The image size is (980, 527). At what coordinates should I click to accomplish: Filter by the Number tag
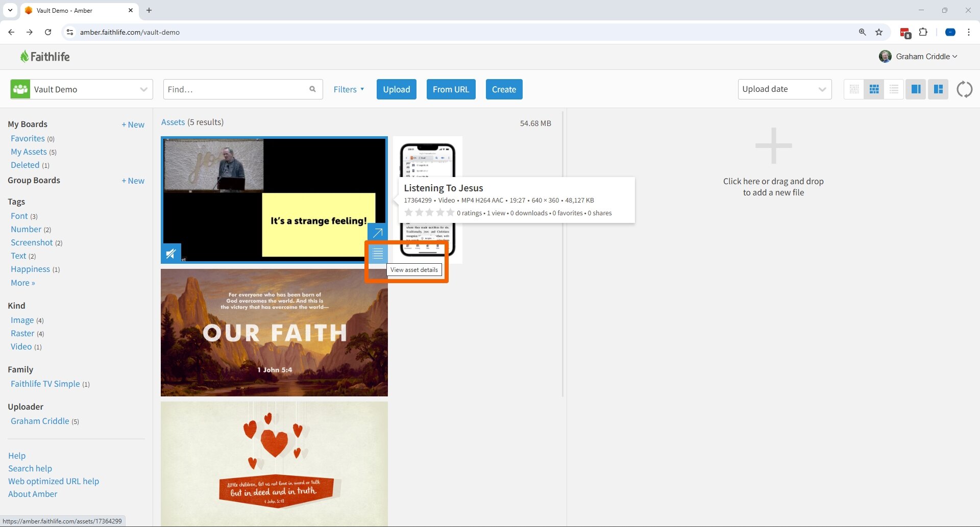coord(26,229)
